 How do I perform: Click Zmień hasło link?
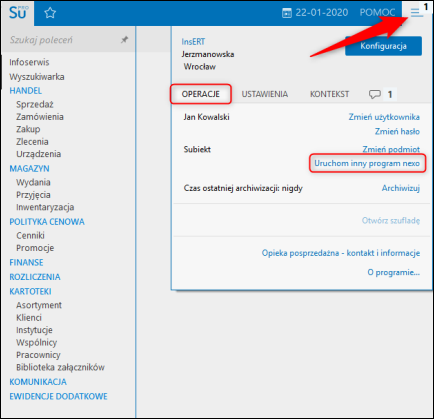[397, 132]
